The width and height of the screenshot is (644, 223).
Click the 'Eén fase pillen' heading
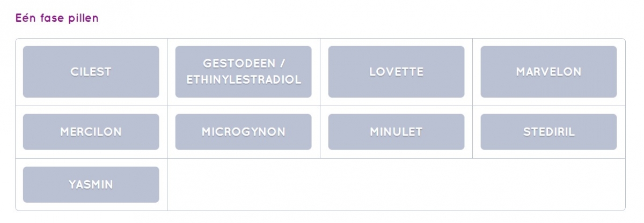tap(57, 18)
